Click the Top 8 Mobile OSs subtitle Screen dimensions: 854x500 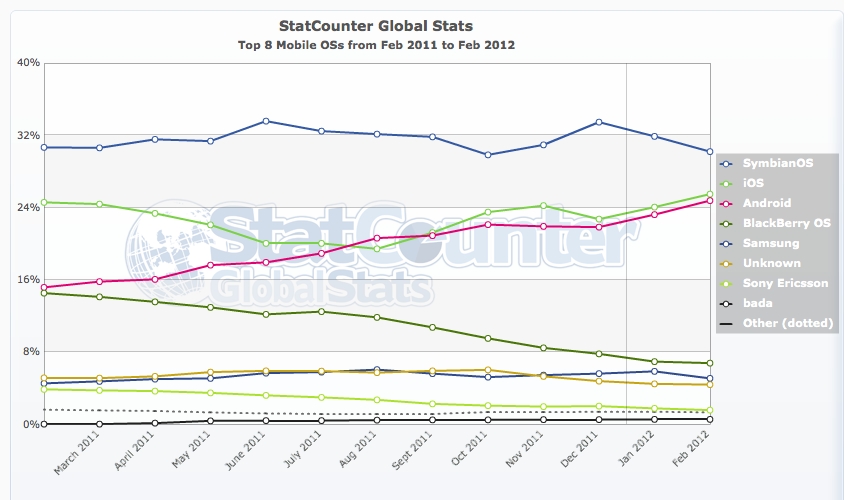pos(376,46)
